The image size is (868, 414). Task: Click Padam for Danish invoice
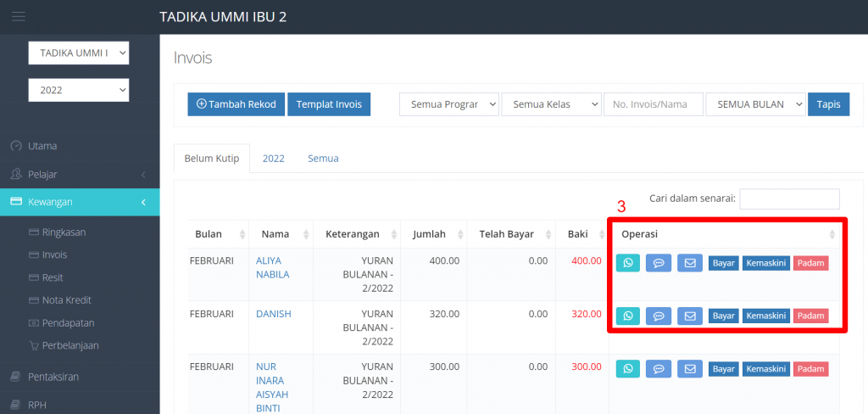pyautogui.click(x=810, y=316)
